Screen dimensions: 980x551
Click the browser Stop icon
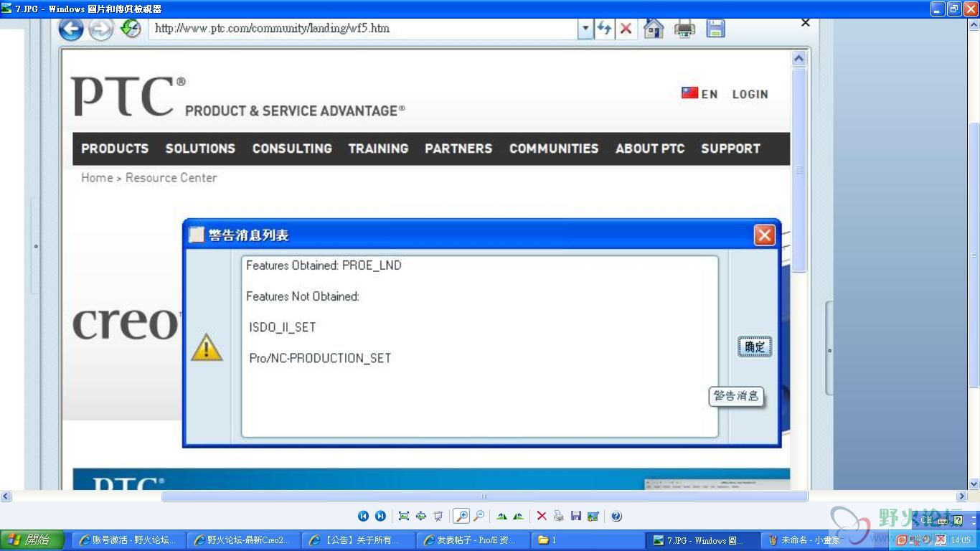(x=626, y=28)
